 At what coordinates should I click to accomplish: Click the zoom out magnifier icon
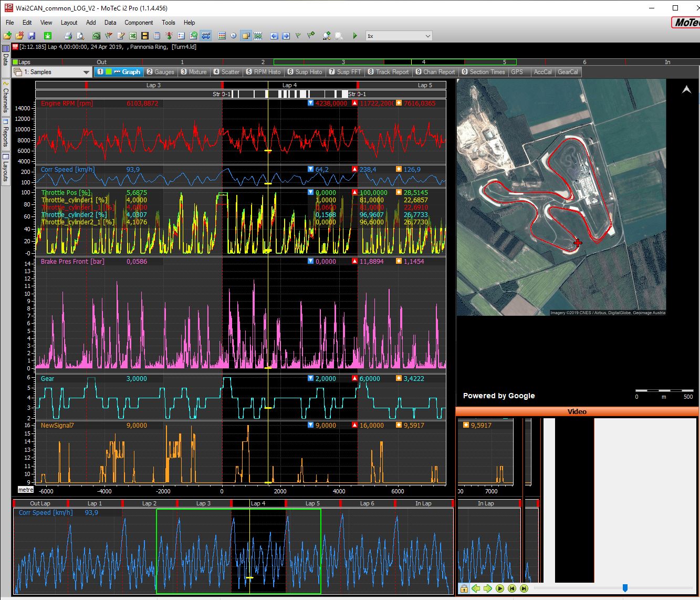[339, 36]
